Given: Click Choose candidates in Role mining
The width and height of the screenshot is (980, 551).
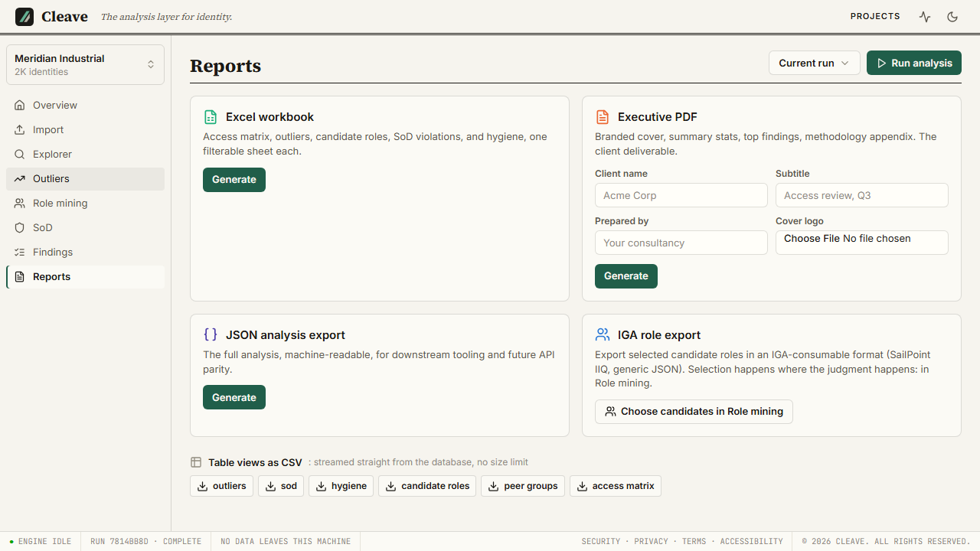Looking at the screenshot, I should pyautogui.click(x=694, y=412).
